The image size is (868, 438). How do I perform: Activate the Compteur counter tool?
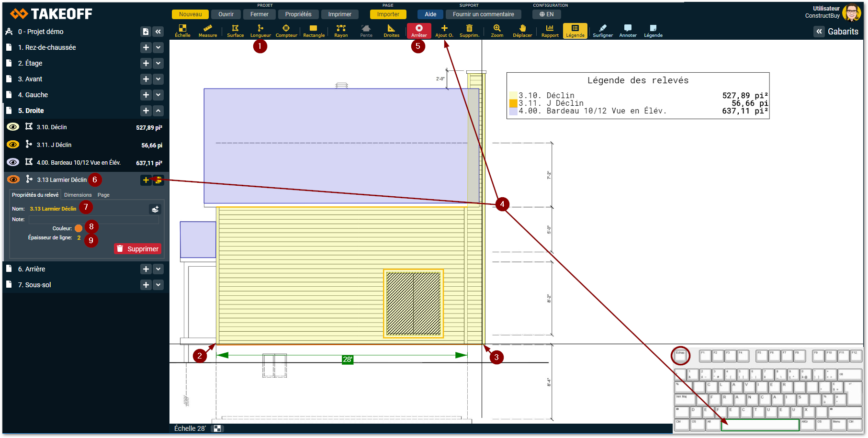click(286, 31)
